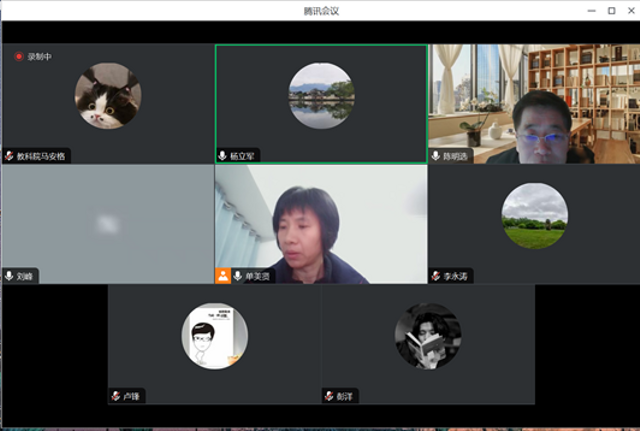Click muted mic icon beside 卢锋
The image size is (640, 431).
point(116,396)
